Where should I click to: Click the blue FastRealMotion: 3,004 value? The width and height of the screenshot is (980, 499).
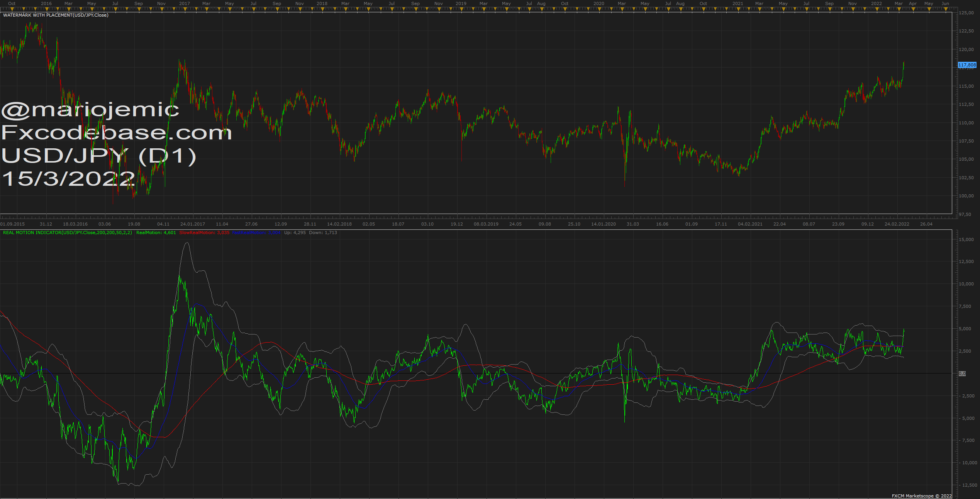coord(256,233)
